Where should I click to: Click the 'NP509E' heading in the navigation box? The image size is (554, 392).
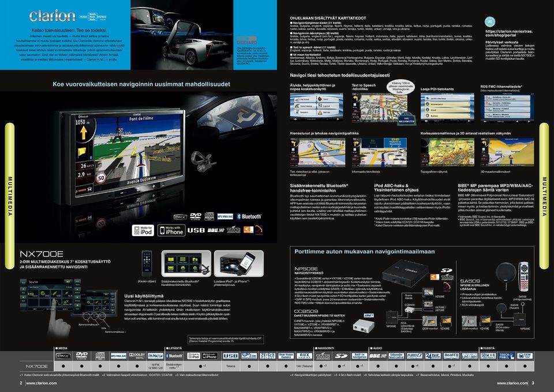pos(306,268)
